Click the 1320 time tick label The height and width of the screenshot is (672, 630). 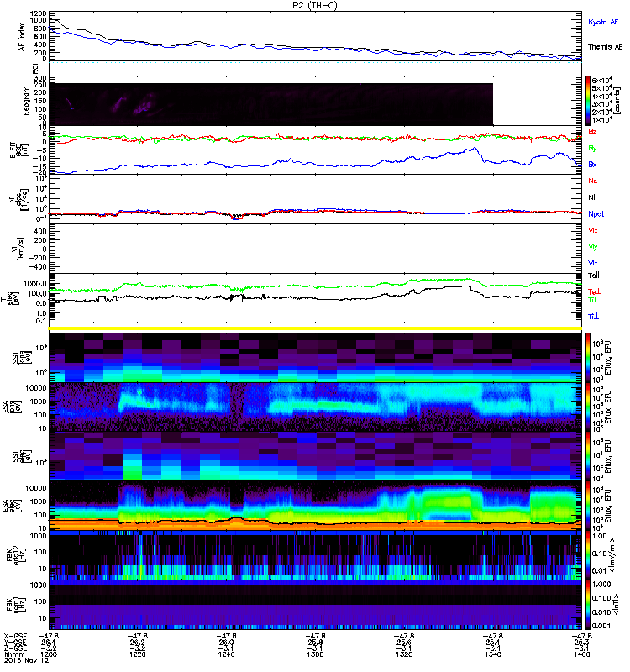(404, 654)
